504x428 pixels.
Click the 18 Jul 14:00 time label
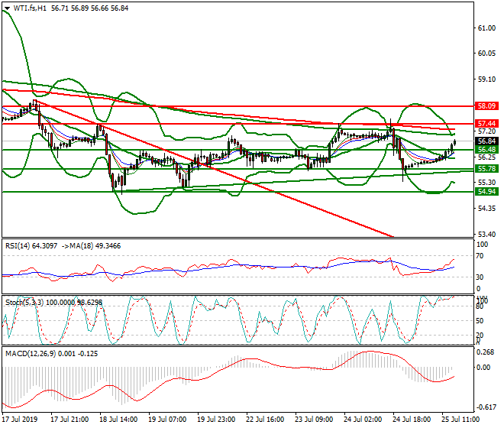118,420
